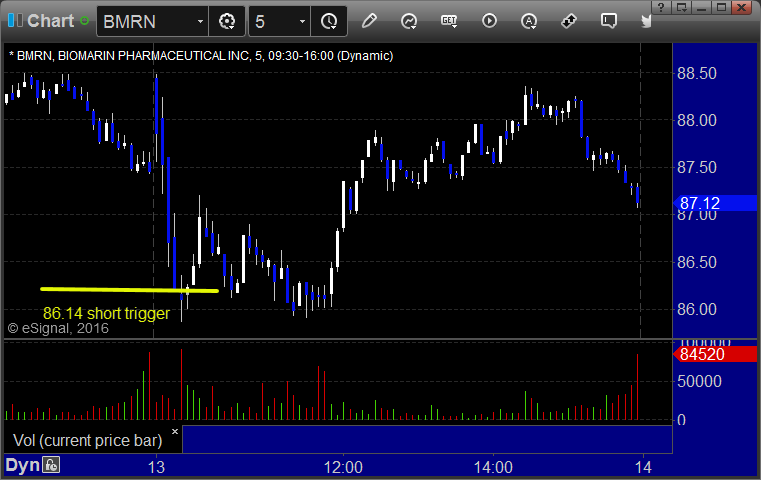
Task: Click the 50000 volume axis label
Action: (699, 381)
